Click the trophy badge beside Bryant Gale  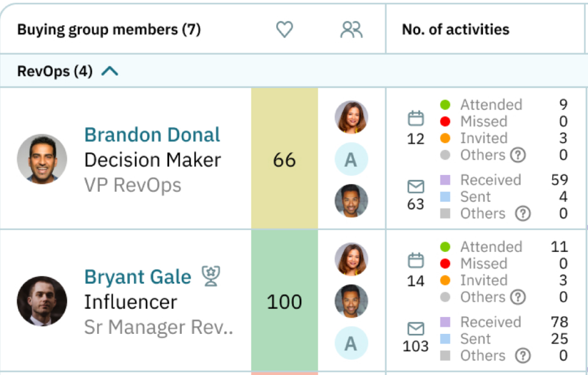coord(211,276)
